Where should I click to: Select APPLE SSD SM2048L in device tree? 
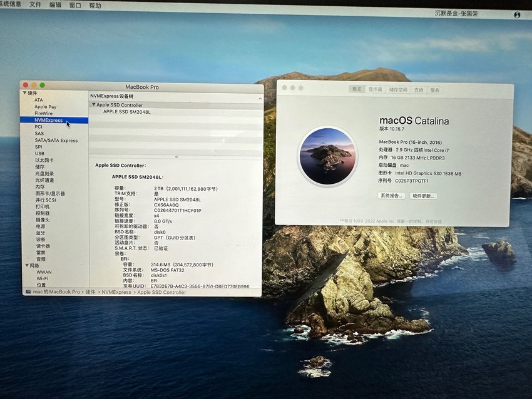click(126, 111)
